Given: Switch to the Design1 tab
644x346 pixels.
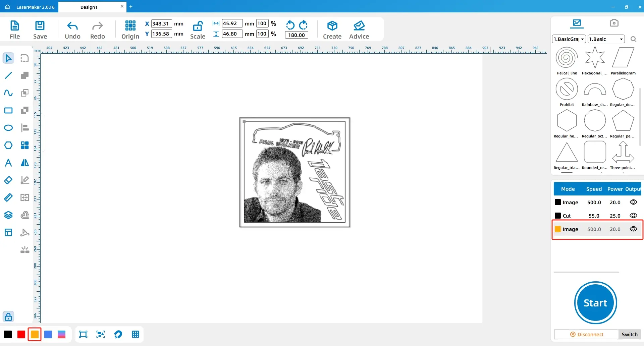Looking at the screenshot, I should click(89, 7).
